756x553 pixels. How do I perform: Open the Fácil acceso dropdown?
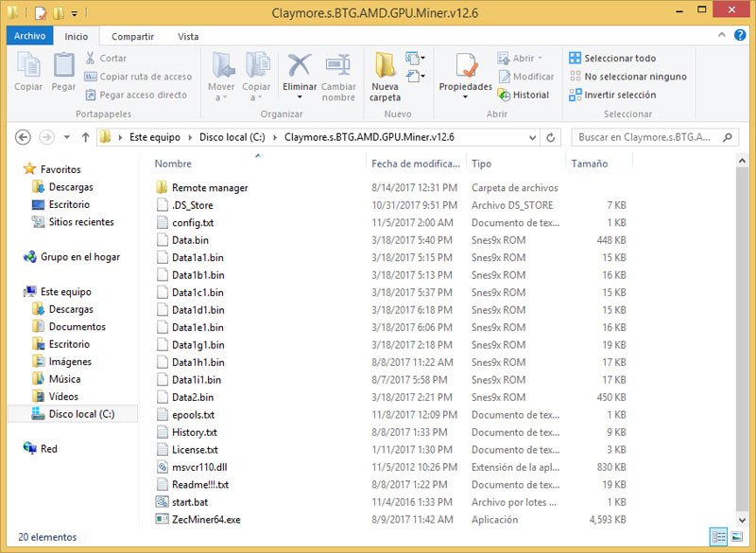click(415, 76)
